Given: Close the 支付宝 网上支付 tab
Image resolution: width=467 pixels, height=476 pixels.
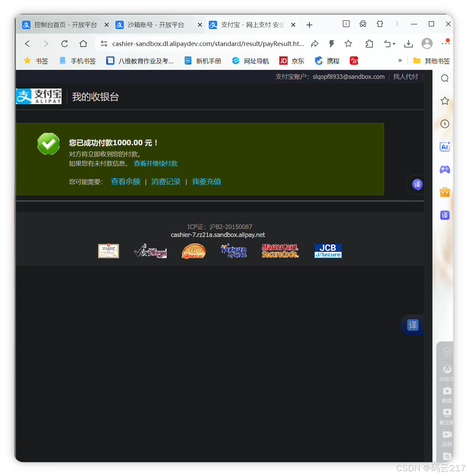Looking at the screenshot, I should (x=293, y=25).
